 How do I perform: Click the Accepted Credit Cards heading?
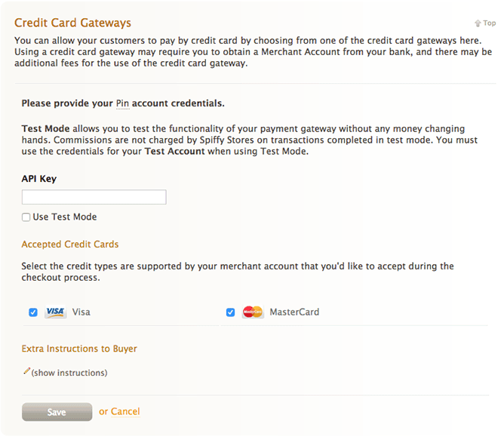tap(70, 244)
